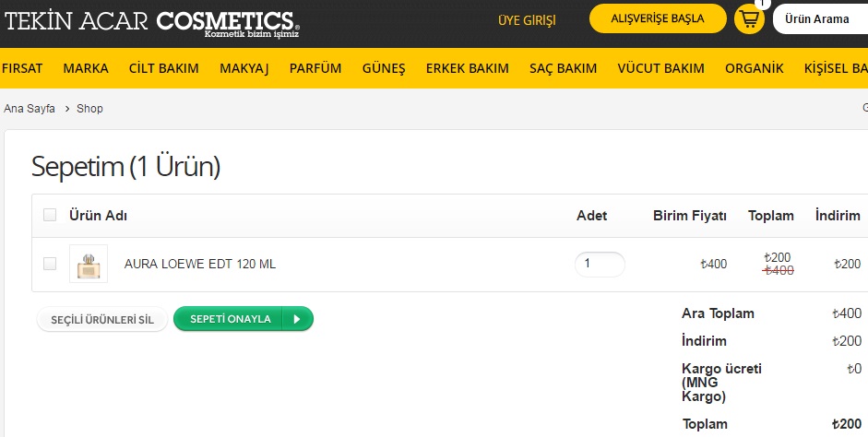The width and height of the screenshot is (868, 437).
Task: Click SEÇİLİ ÜRÜNLERİ SİL button
Action: pos(101,320)
